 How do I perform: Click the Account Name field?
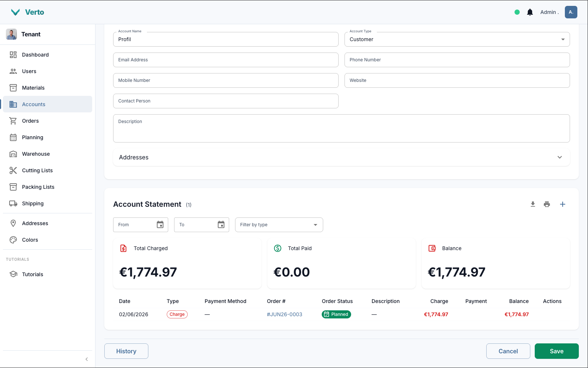pos(226,39)
